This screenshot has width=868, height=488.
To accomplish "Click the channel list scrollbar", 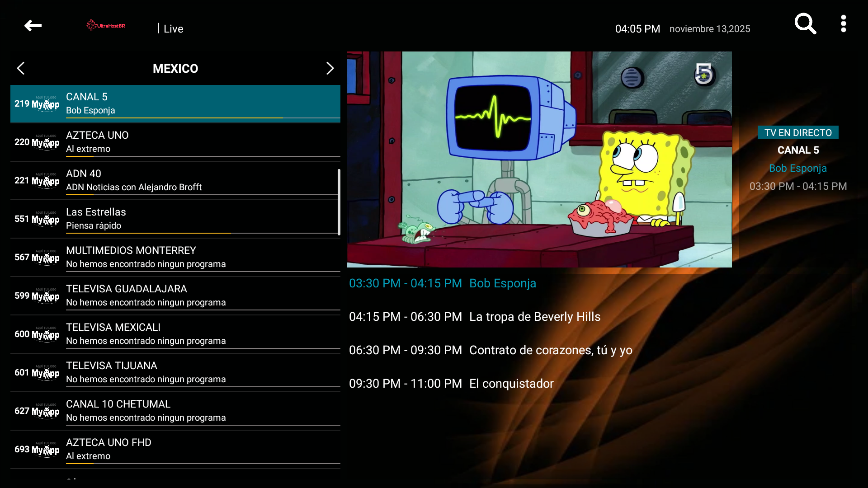I will (x=339, y=202).
